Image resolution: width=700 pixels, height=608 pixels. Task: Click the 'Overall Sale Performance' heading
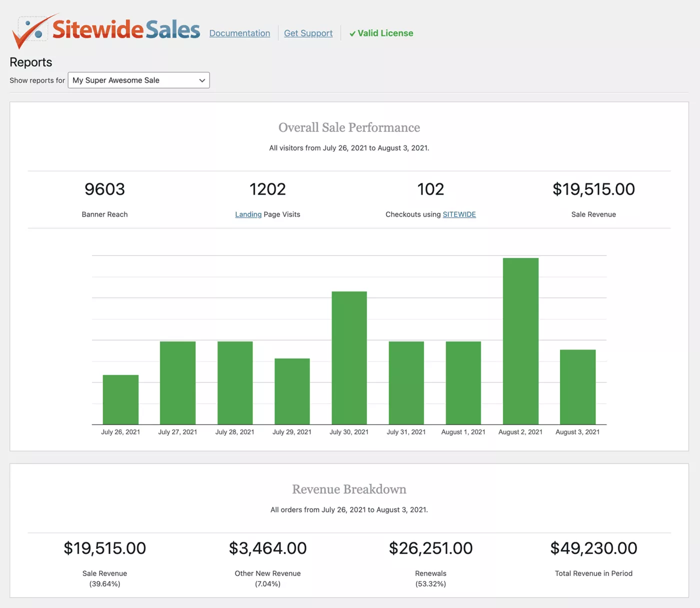click(x=349, y=127)
